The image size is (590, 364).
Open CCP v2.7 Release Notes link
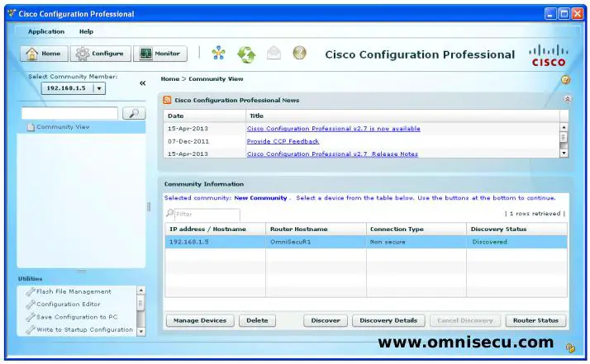pyautogui.click(x=332, y=154)
